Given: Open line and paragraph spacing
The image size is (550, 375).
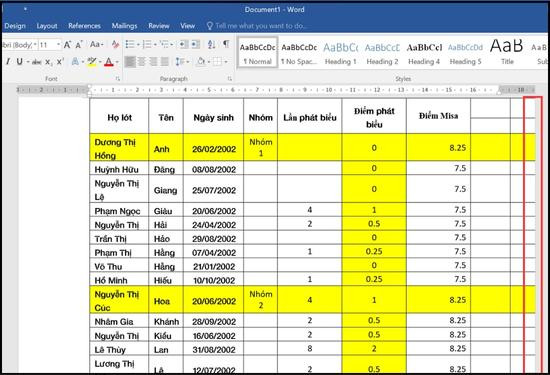Looking at the screenshot, I should click(180, 62).
